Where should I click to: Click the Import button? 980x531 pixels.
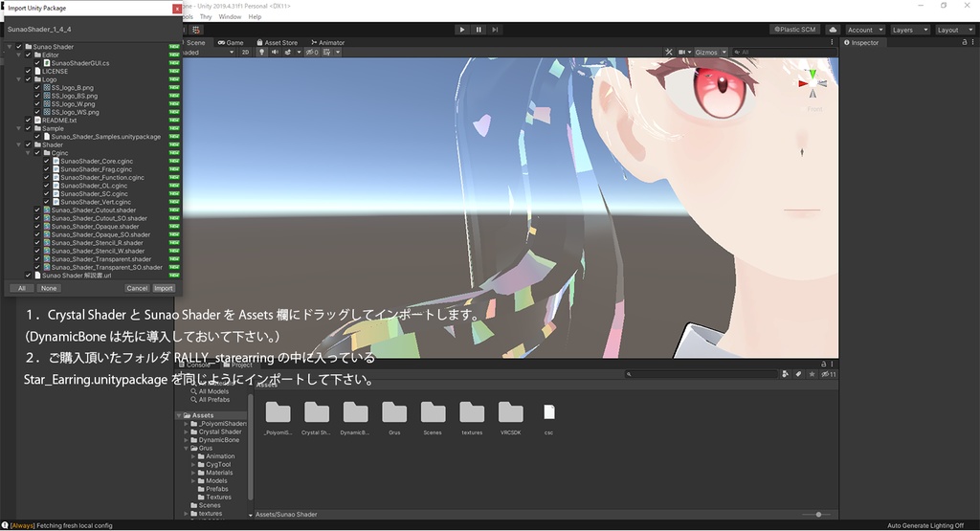[x=163, y=288]
